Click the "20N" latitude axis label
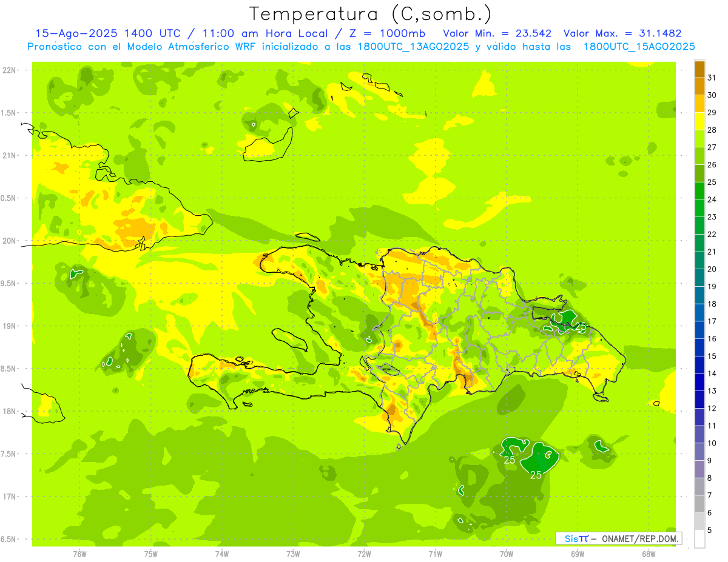 [x=9, y=241]
